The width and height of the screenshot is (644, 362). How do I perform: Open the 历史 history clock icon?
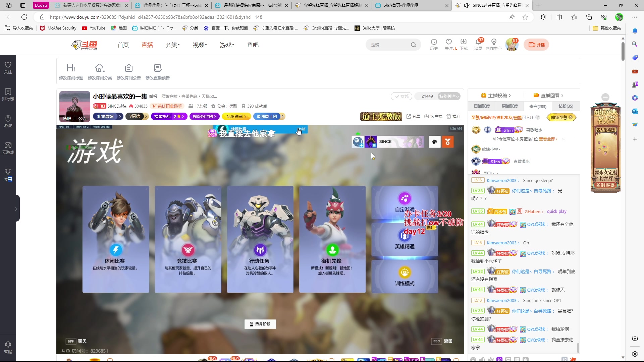[x=434, y=44]
